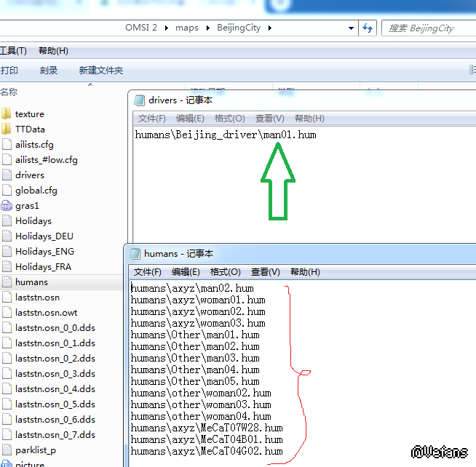Click the Notepad icon in humans title bar
The image size is (476, 467).
pos(135,254)
